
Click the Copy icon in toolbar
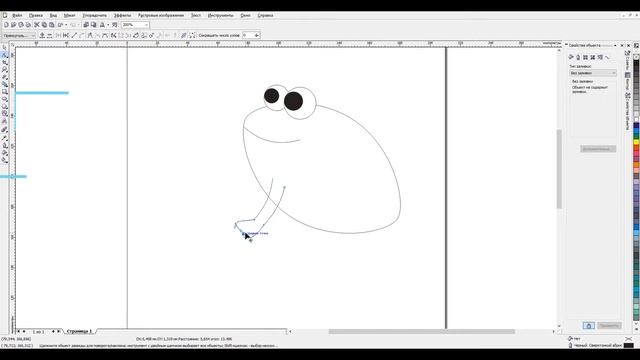pyautogui.click(x=44, y=25)
